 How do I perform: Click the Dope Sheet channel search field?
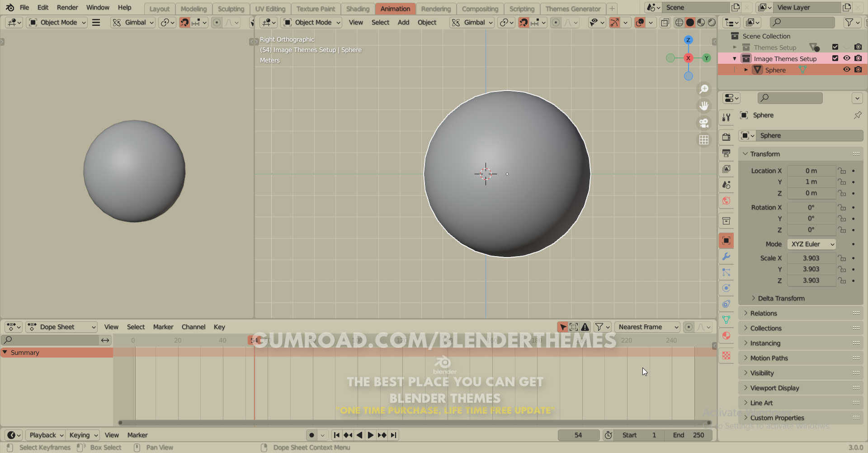(x=50, y=340)
